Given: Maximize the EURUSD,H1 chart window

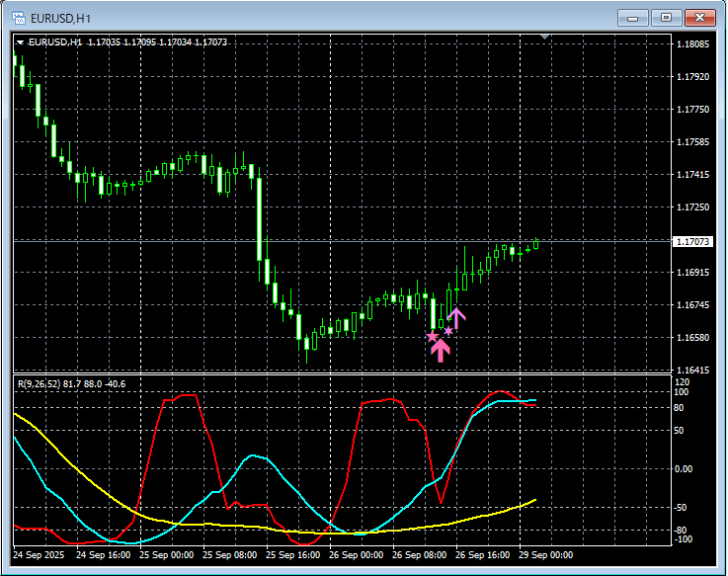Looking at the screenshot, I should point(666,17).
